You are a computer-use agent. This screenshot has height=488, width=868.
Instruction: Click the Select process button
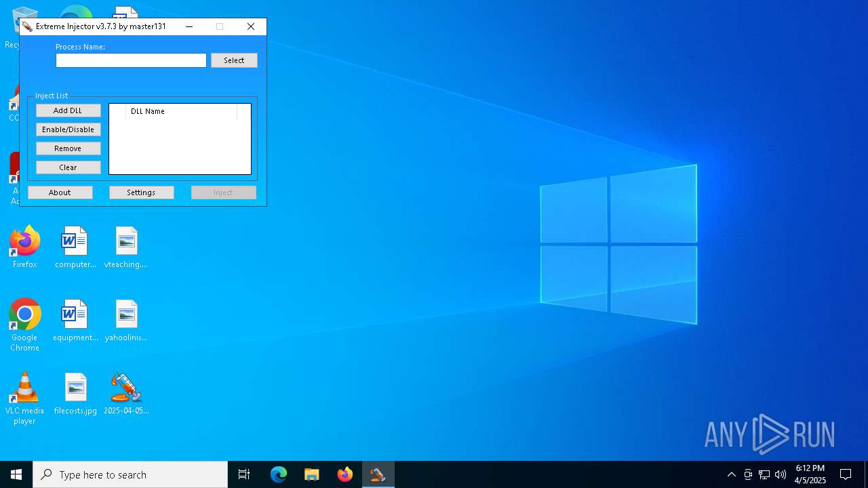point(234,60)
